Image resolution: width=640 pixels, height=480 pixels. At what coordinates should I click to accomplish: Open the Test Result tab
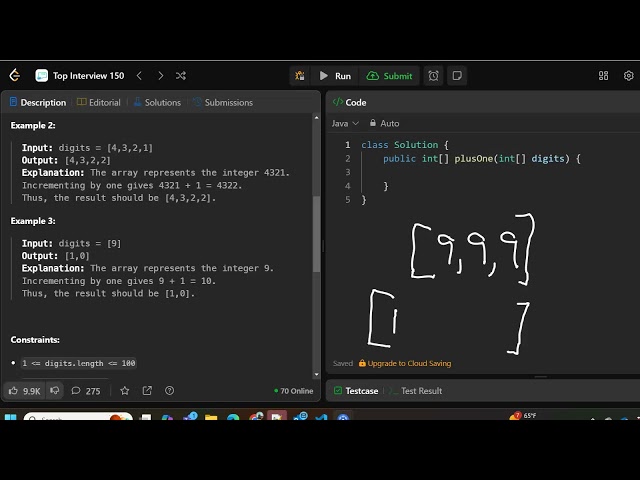[416, 391]
